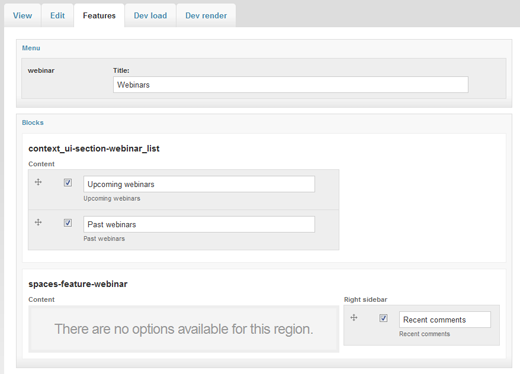Viewport: 520px width, 374px height.
Task: Collapse the Menu fieldset
Action: coord(31,48)
